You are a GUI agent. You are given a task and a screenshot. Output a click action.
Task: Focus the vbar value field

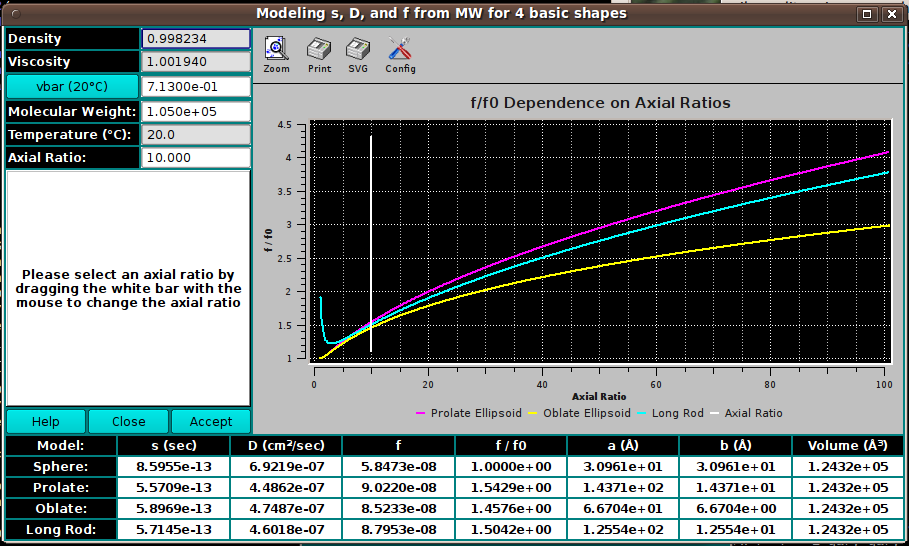tap(196, 87)
